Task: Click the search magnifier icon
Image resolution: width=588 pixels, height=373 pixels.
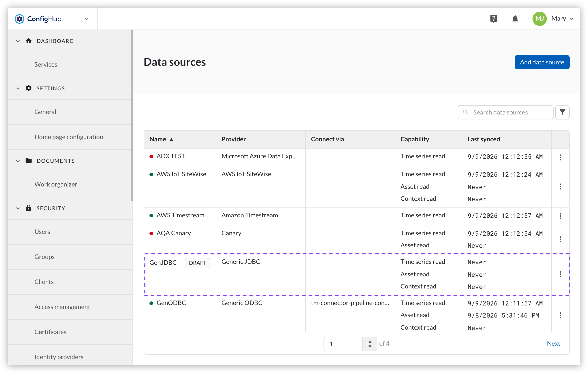Action: (466, 112)
